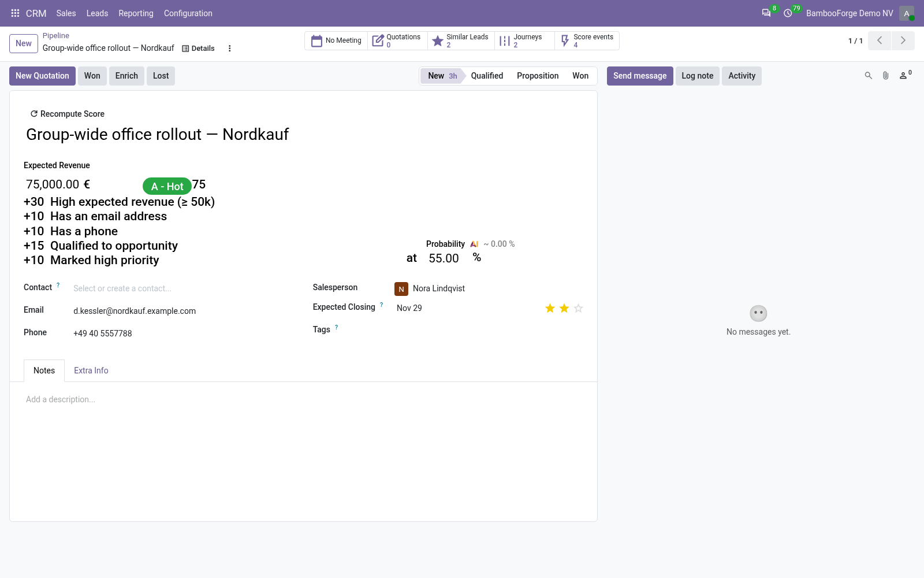
Task: Click the New Quotation button
Action: pyautogui.click(x=42, y=76)
